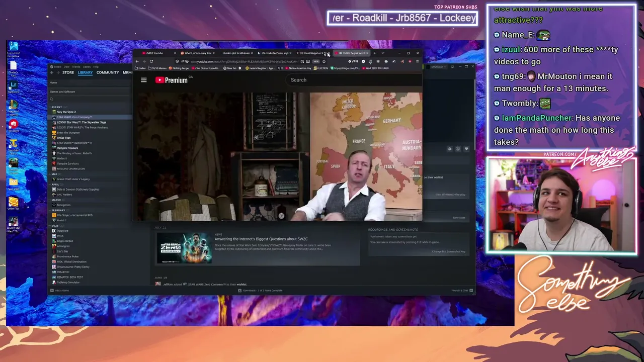Open the browser tab list dropdown chevron

point(383,53)
